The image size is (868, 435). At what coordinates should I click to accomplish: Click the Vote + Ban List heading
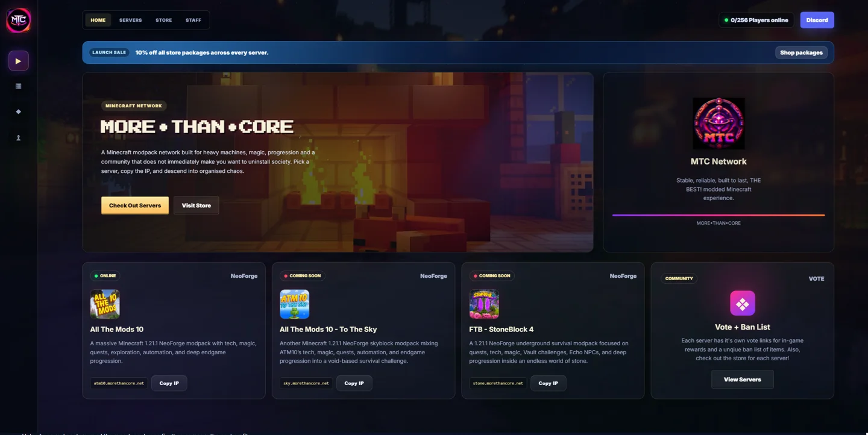743,327
